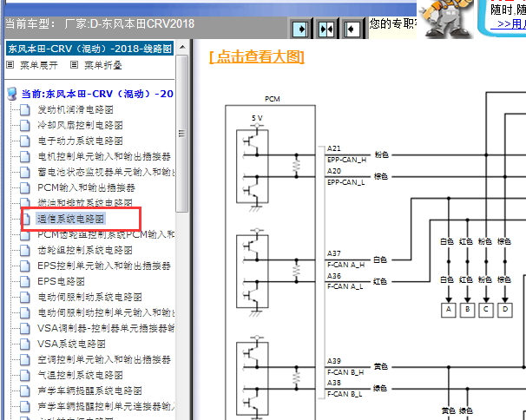Open VSA调制器-控制器单元插接器 entry
The height and width of the screenshot is (420, 526).
(x=106, y=328)
